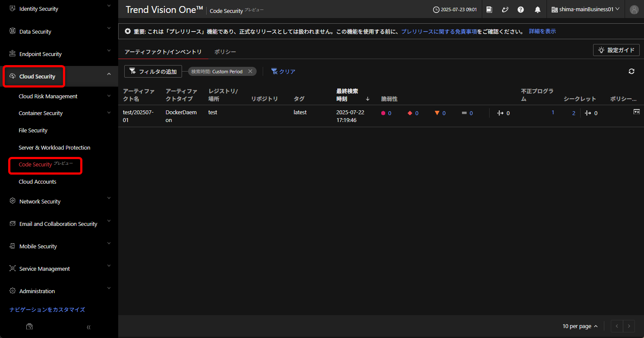Expand the Data Security menu chevron
Viewport: 644px width, 338px height.
click(x=109, y=29)
